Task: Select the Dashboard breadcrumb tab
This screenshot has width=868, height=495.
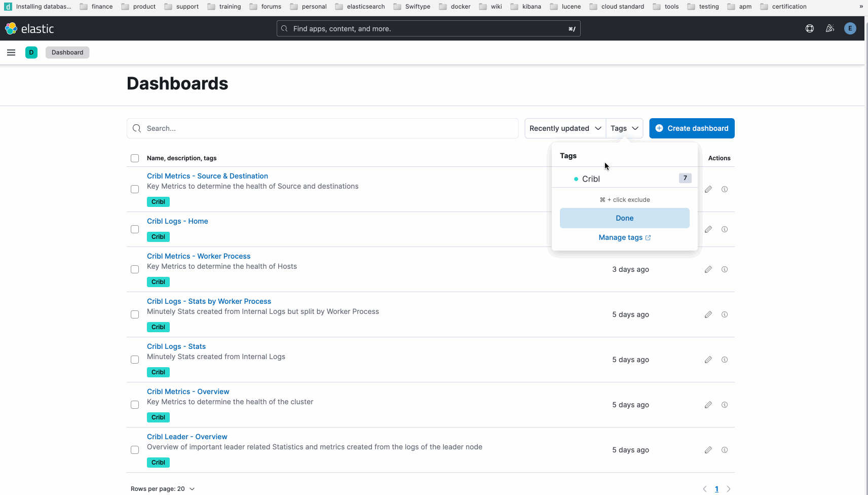Action: [67, 52]
